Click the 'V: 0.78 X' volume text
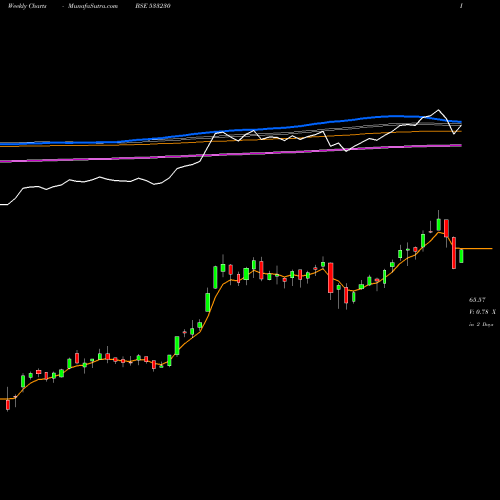Screen dimensions: 500x500 tap(482, 312)
